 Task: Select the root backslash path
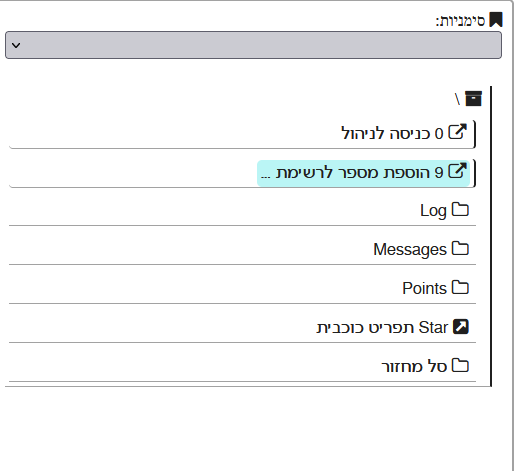[x=457, y=99]
